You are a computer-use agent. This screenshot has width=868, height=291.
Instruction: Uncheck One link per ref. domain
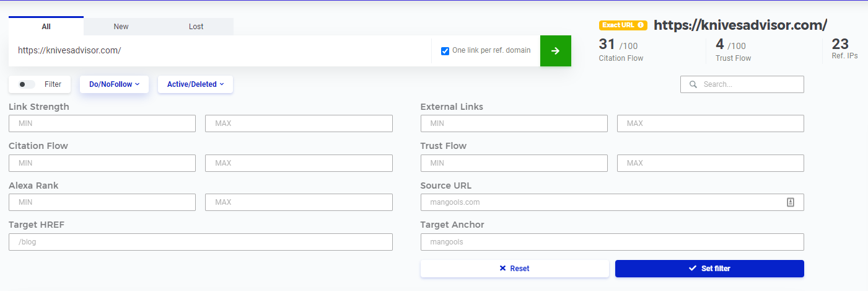click(445, 51)
